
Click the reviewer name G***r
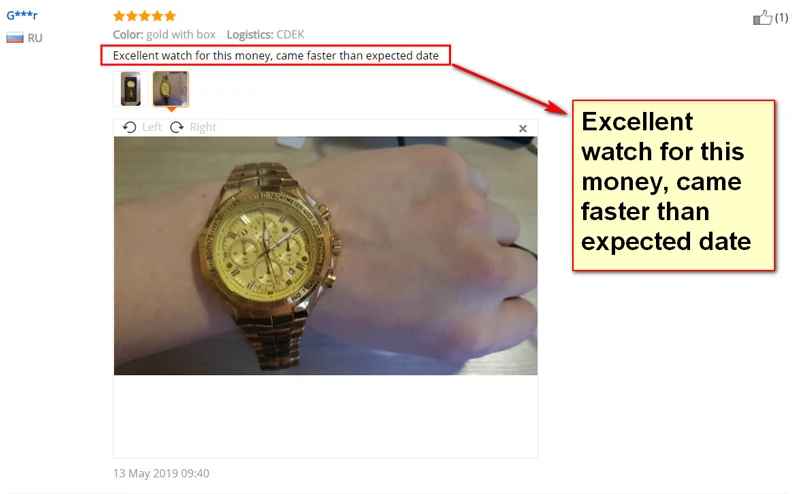click(x=22, y=15)
